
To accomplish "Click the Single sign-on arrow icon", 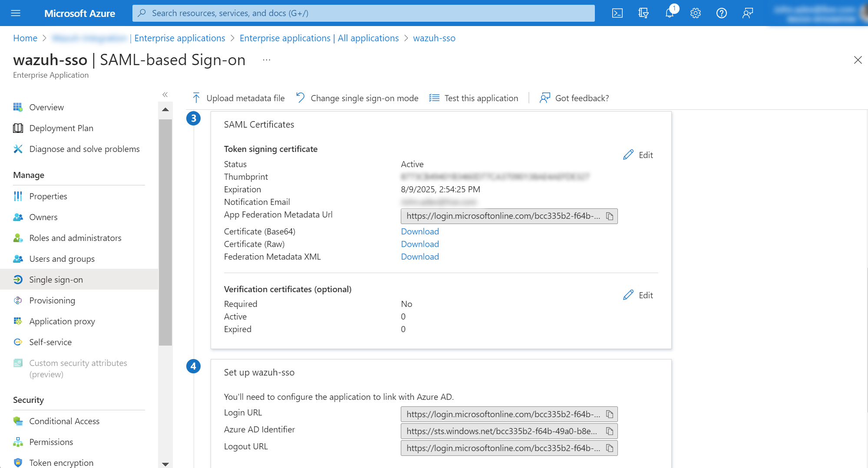I will [x=18, y=280].
